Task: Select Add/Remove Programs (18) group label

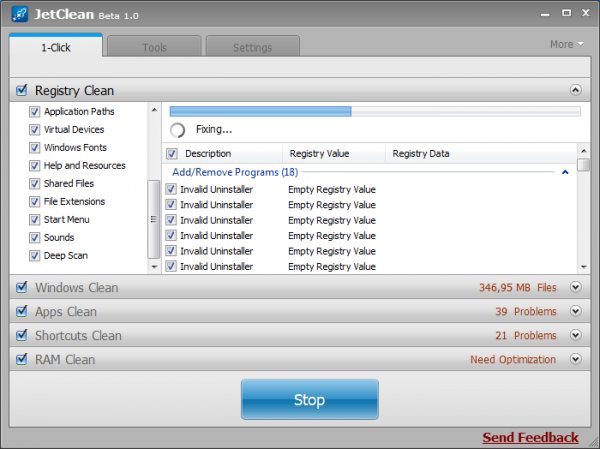Action: 235,172
